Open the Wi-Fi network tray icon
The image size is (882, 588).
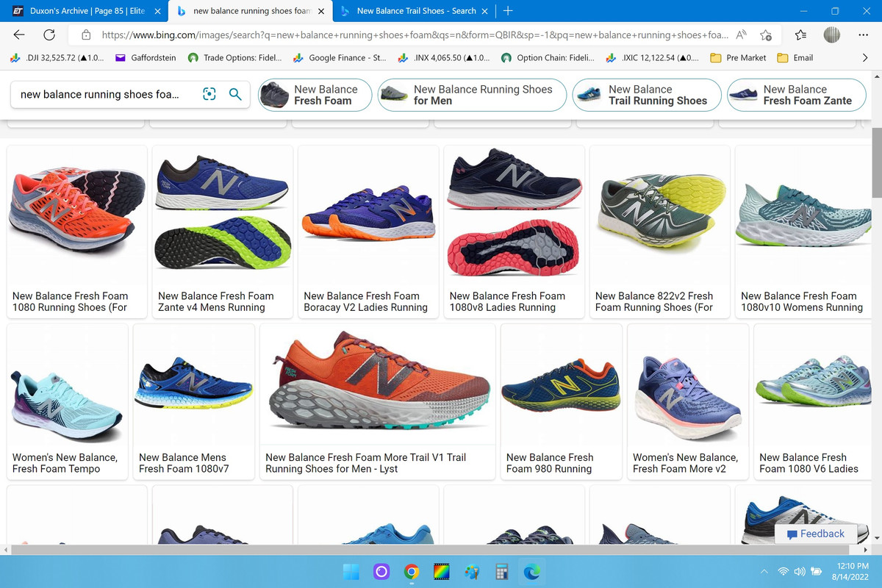[784, 571]
